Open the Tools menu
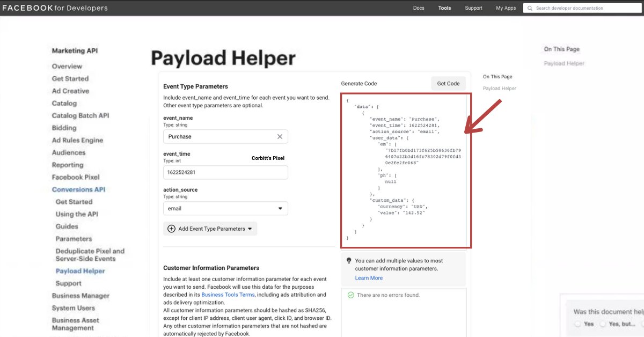This screenshot has height=337, width=644. 444,8
